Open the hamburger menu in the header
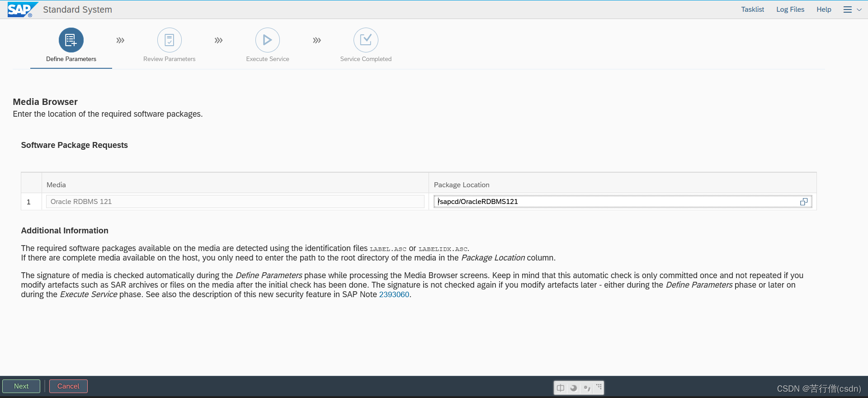Image resolution: width=868 pixels, height=398 pixels. coord(848,9)
